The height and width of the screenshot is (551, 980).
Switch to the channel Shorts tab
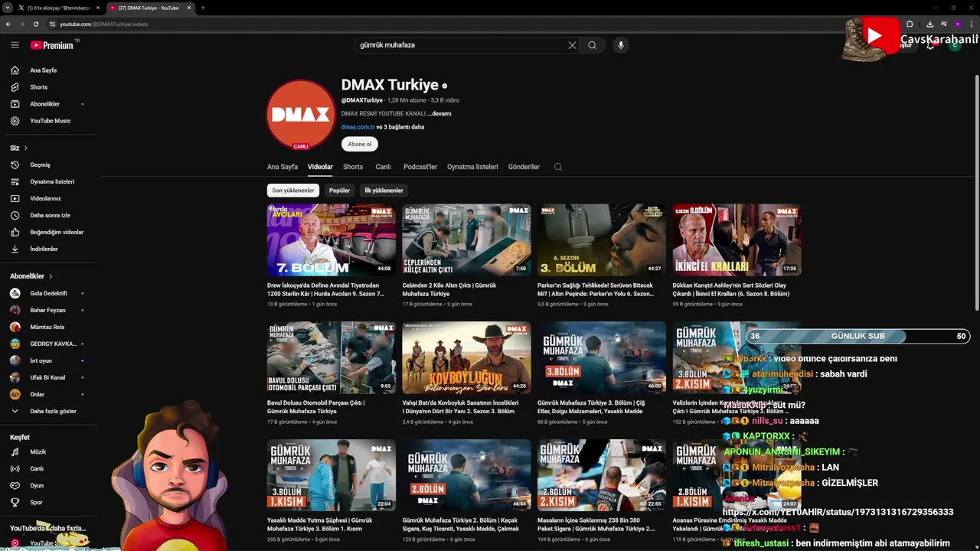click(x=353, y=167)
